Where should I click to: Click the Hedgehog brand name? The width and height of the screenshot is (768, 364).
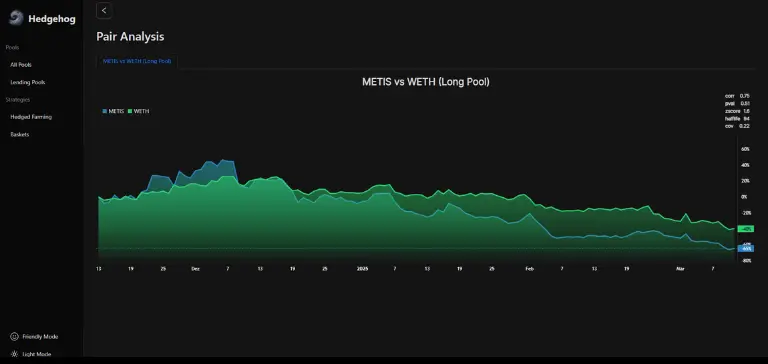tap(52, 19)
